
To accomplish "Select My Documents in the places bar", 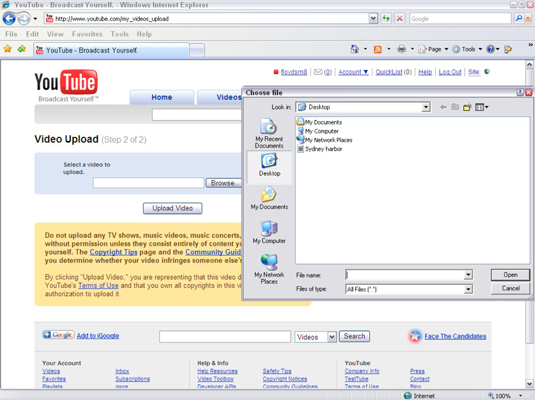I will [269, 198].
